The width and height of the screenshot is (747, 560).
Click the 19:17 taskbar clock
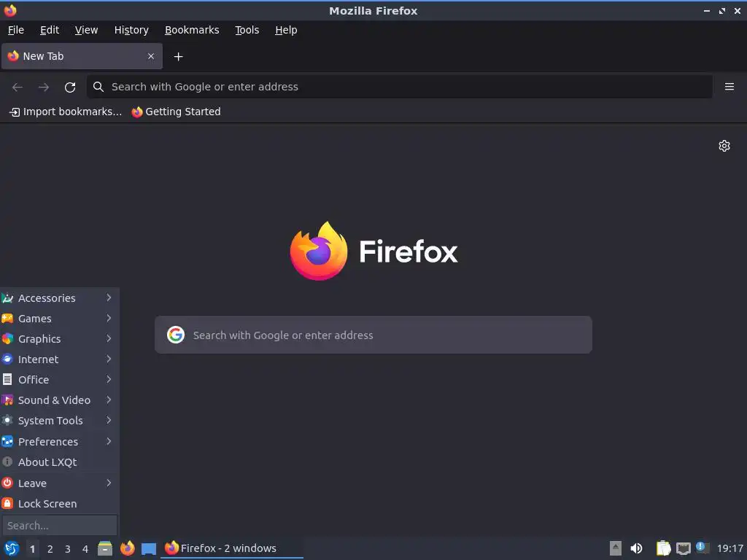[729, 548]
